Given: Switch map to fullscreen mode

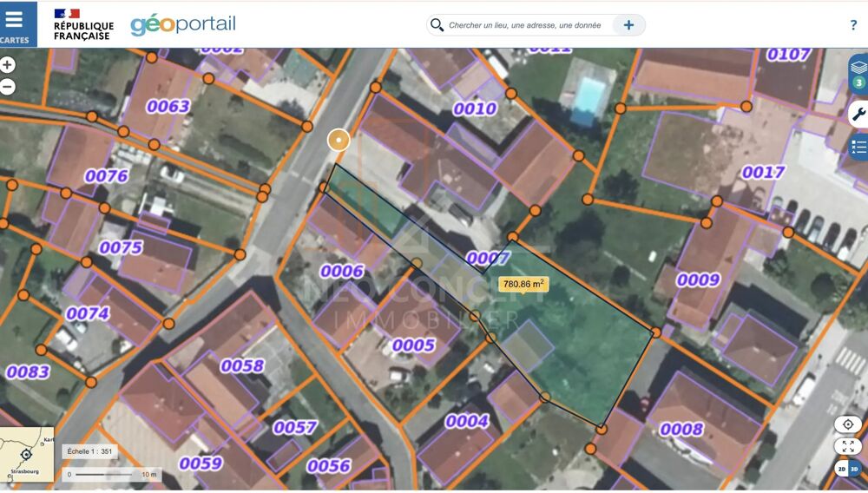Looking at the screenshot, I should (848, 446).
